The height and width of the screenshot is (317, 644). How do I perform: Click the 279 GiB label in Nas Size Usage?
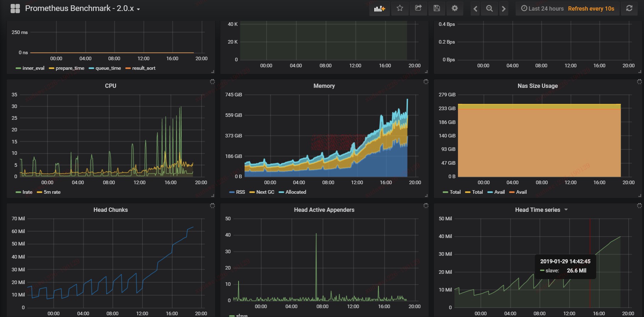[x=447, y=95]
